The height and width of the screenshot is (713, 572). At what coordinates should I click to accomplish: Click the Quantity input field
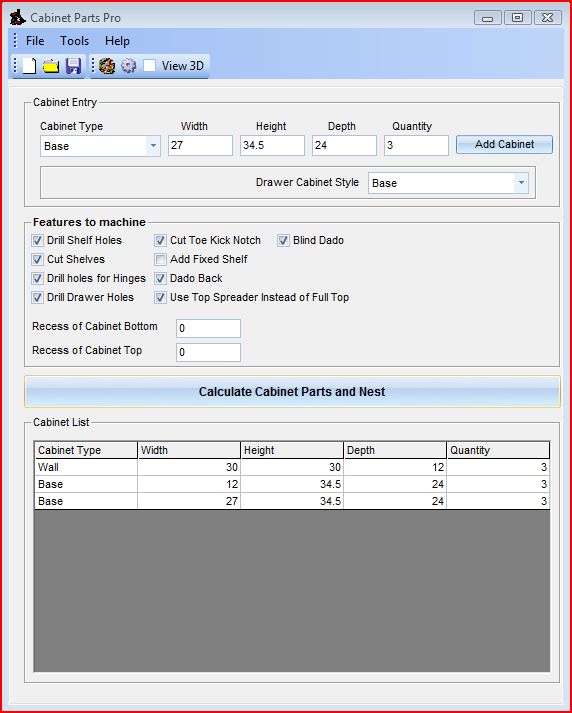click(x=416, y=146)
